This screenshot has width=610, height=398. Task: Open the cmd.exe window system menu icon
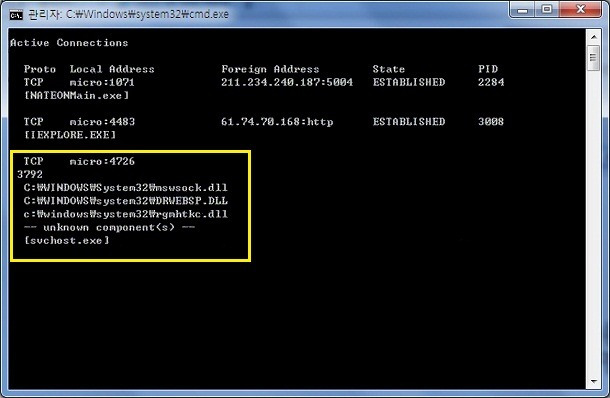[16, 15]
